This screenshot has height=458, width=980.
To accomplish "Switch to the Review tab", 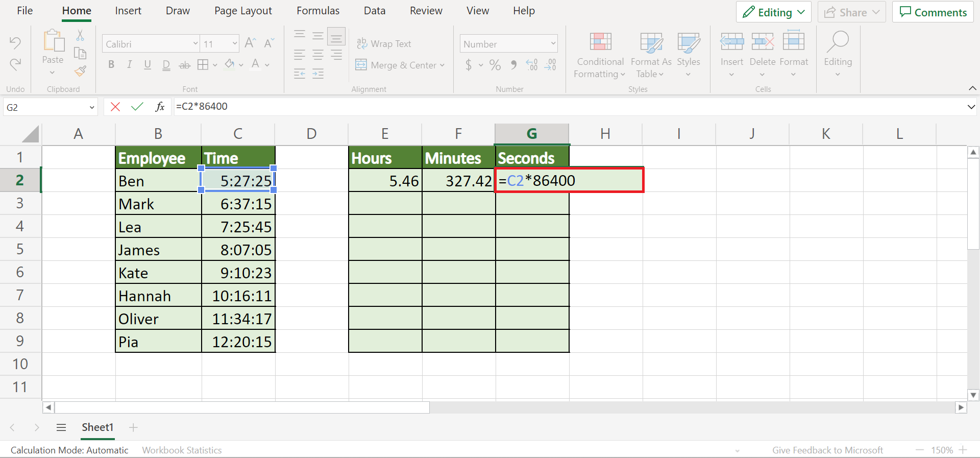I will tap(426, 11).
